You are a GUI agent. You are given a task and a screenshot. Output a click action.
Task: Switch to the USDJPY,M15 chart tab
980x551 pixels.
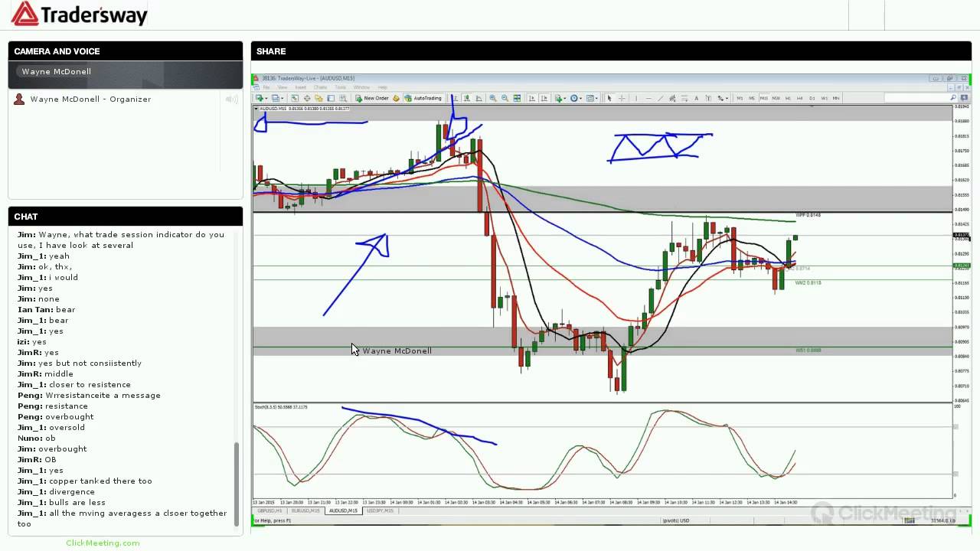pos(380,510)
